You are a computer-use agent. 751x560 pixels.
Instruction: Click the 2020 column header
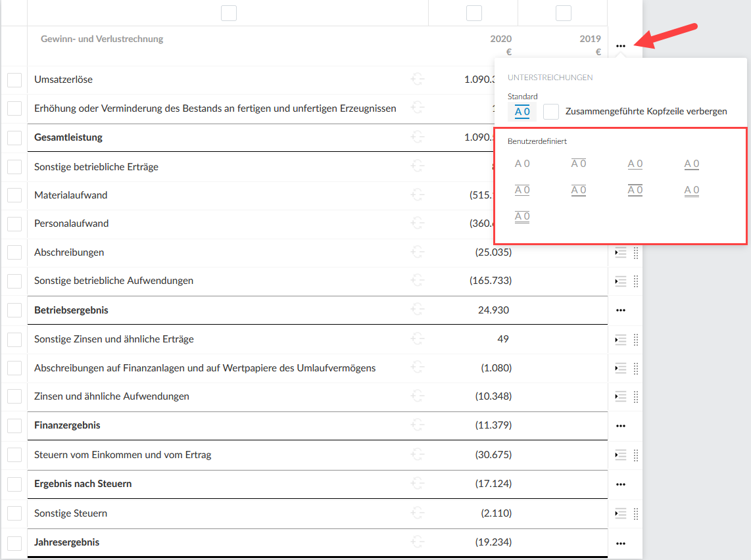tap(500, 39)
